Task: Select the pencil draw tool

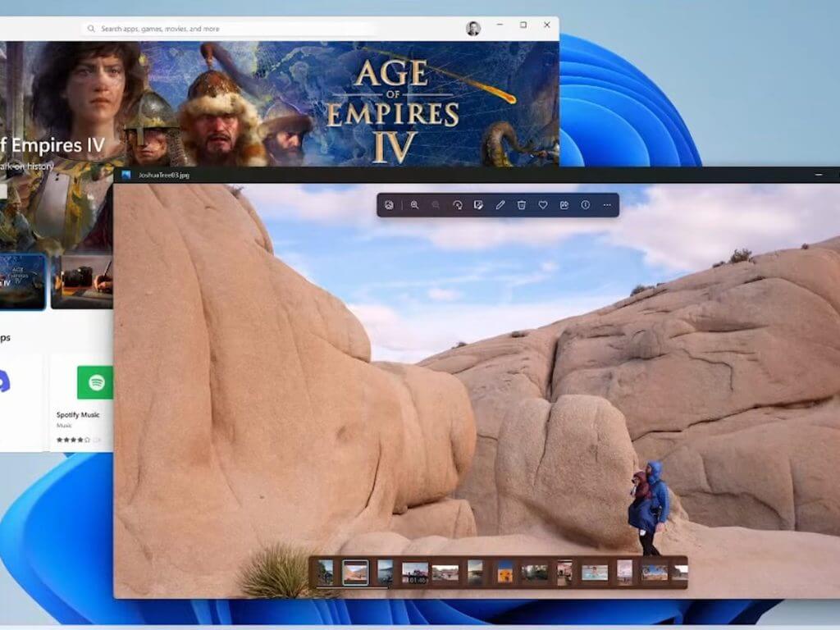Action: coord(500,205)
